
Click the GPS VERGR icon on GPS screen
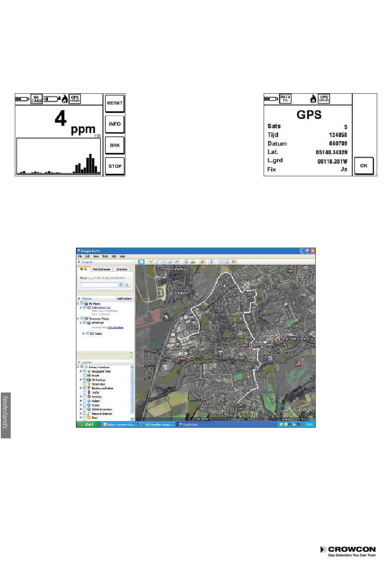tap(324, 99)
